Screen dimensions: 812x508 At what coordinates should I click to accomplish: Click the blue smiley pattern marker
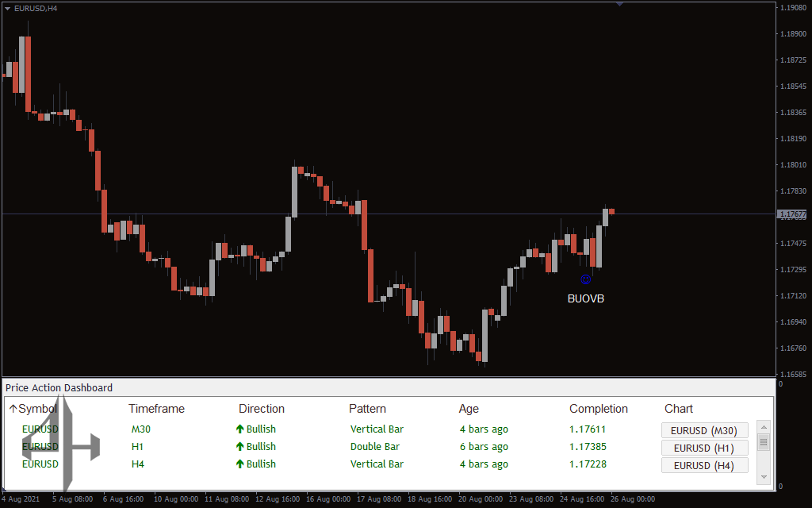point(586,279)
